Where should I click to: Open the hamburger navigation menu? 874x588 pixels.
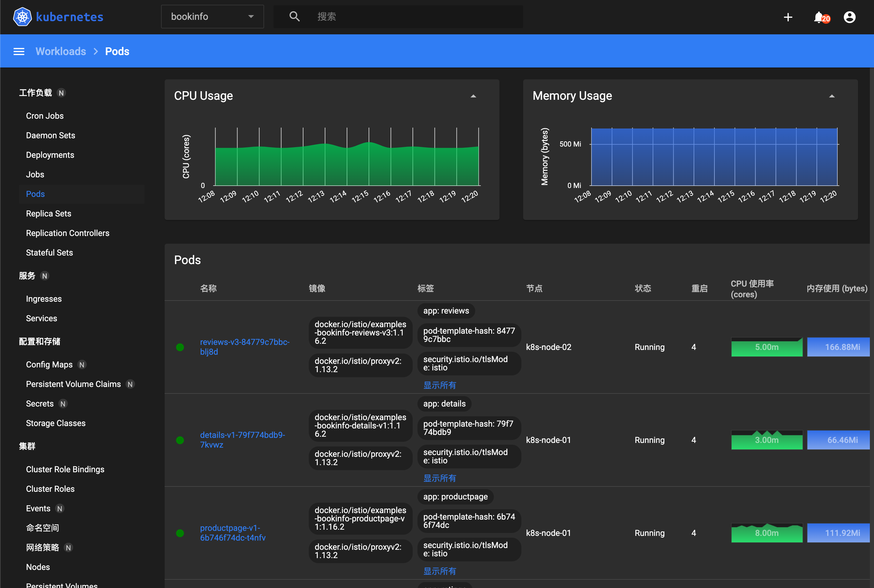click(19, 52)
